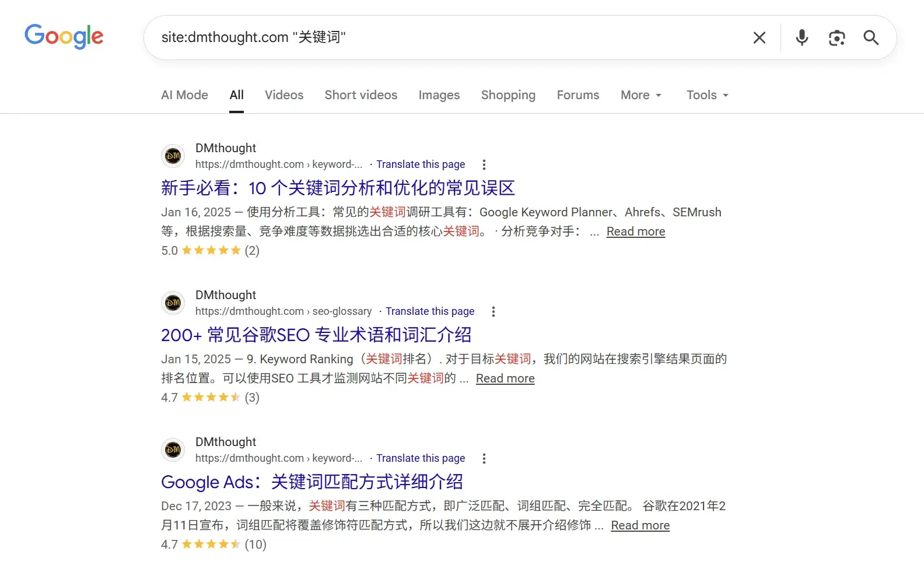Open three-dot menu for seo-glossary result
Image resolution: width=924 pixels, height=565 pixels.
tap(493, 311)
